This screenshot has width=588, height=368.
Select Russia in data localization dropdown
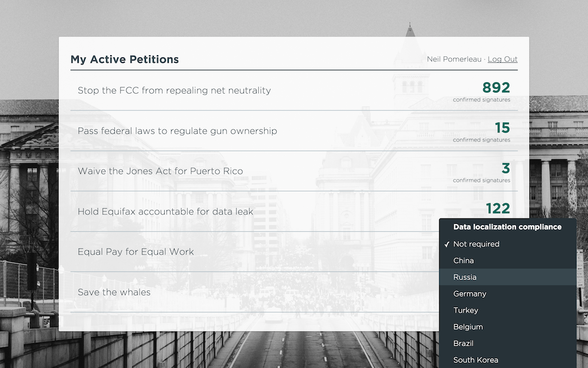pyautogui.click(x=508, y=277)
